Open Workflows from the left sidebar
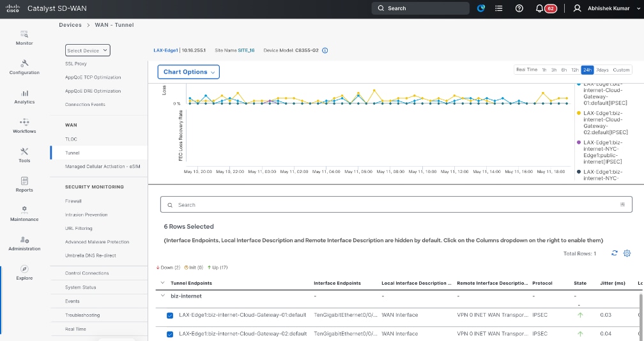644x341 pixels. click(24, 126)
